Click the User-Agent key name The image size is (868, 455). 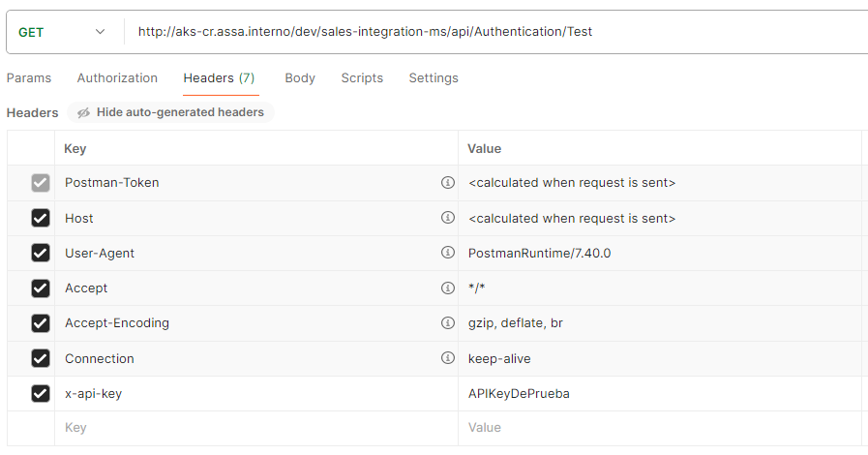[x=100, y=253]
